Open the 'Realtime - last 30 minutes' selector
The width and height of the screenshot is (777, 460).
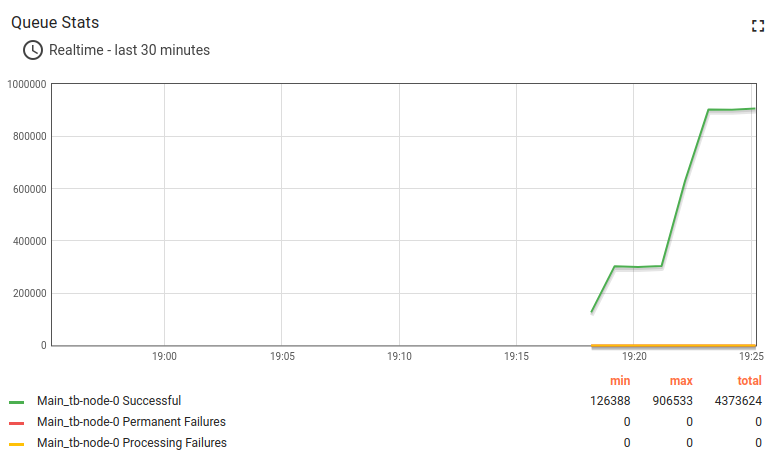coord(129,50)
